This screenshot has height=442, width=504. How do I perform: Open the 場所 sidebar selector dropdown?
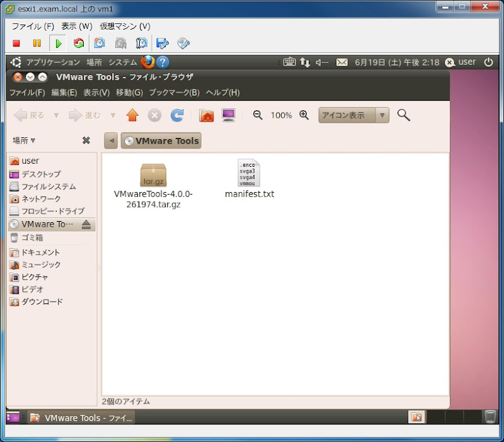(x=24, y=140)
